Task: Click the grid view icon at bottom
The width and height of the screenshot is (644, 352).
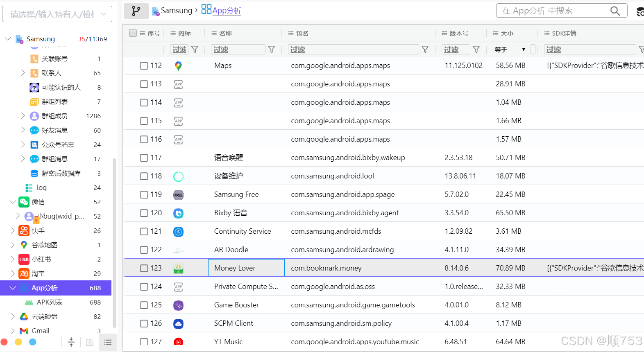Action: [x=90, y=343]
